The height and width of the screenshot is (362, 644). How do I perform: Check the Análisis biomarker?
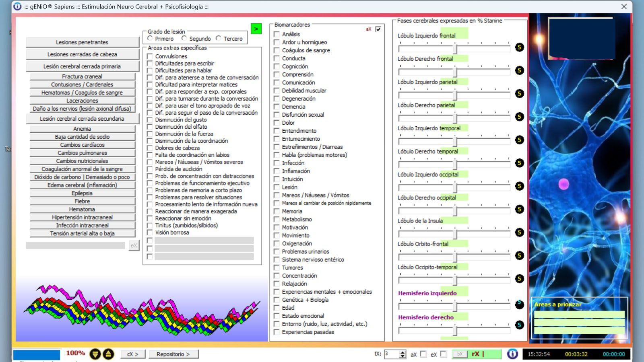[x=277, y=34]
